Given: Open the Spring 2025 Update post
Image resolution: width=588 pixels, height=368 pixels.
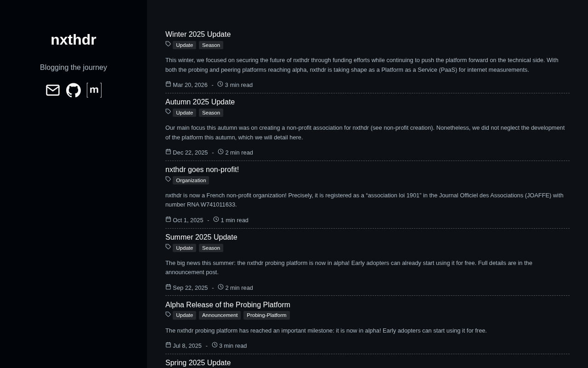Looking at the screenshot, I should [198, 363].
